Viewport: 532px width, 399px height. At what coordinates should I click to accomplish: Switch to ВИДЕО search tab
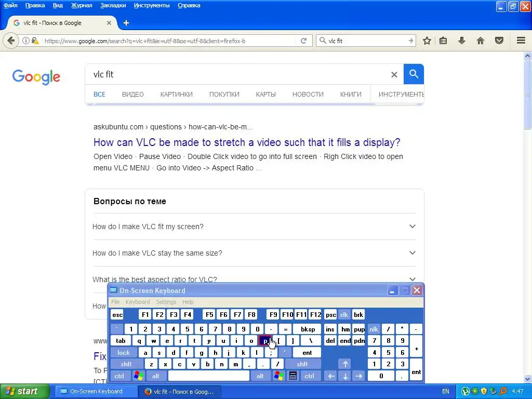(132, 95)
